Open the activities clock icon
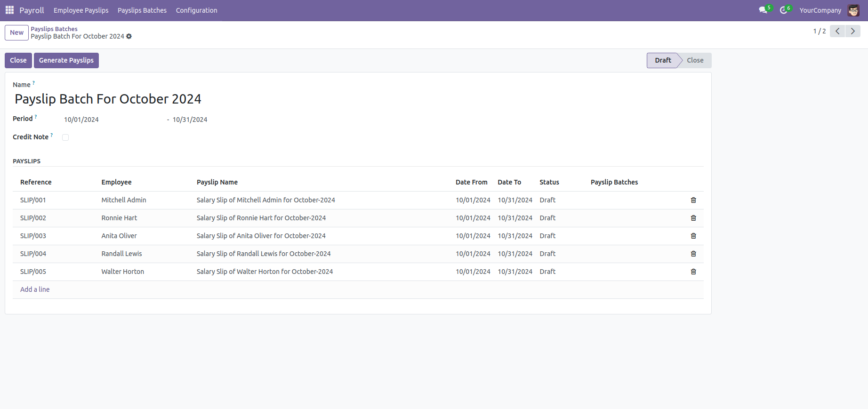 [784, 10]
